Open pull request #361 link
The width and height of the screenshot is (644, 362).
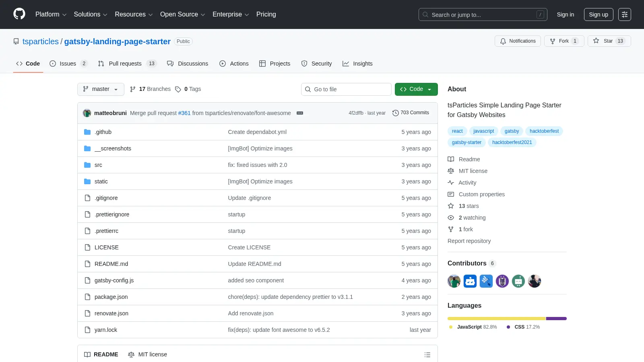[x=184, y=113]
